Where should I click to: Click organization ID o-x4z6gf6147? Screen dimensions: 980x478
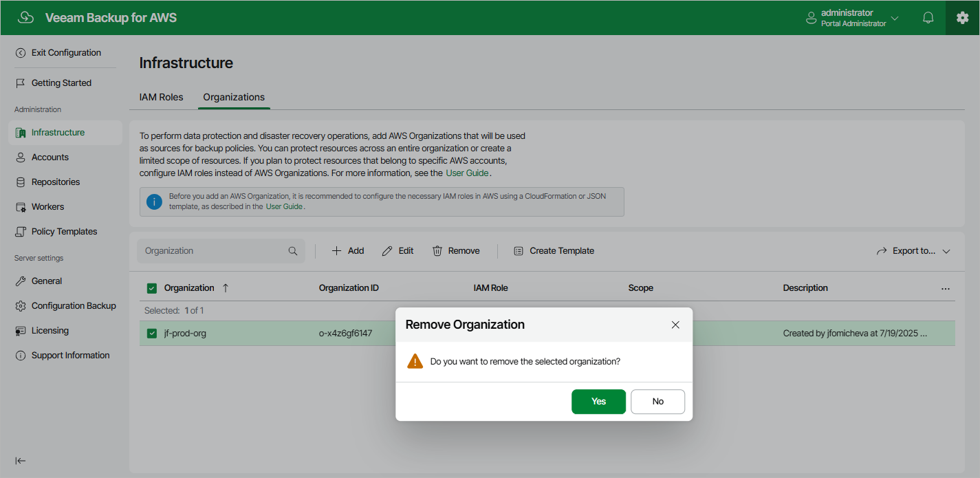pos(345,334)
